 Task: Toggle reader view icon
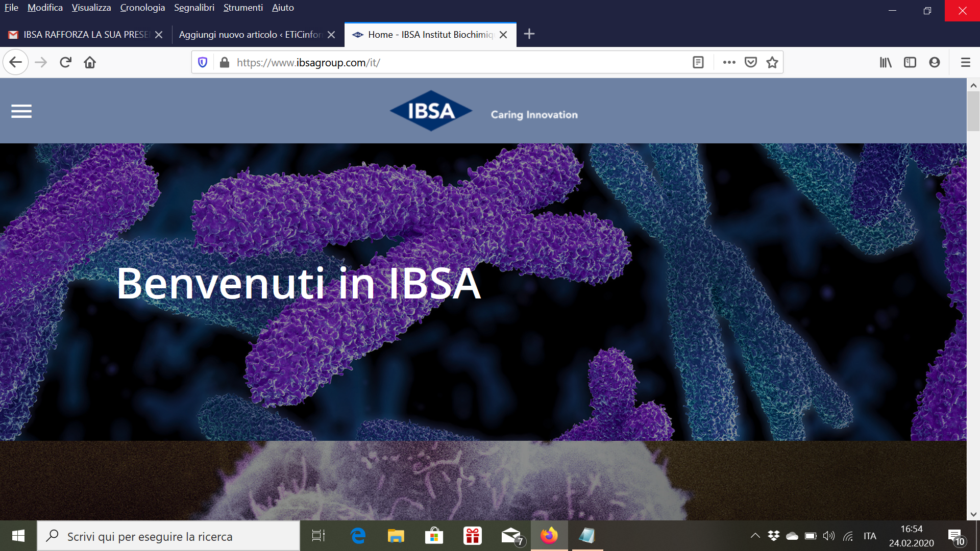point(698,62)
